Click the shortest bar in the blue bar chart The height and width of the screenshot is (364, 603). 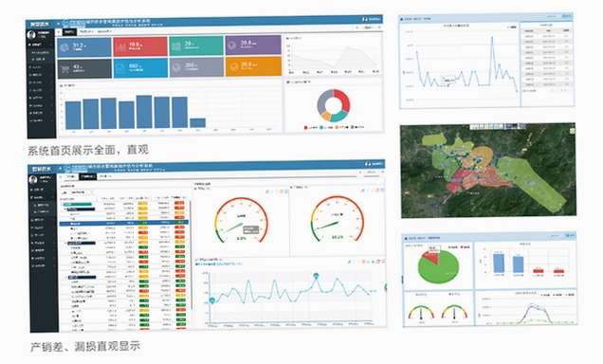[197, 122]
